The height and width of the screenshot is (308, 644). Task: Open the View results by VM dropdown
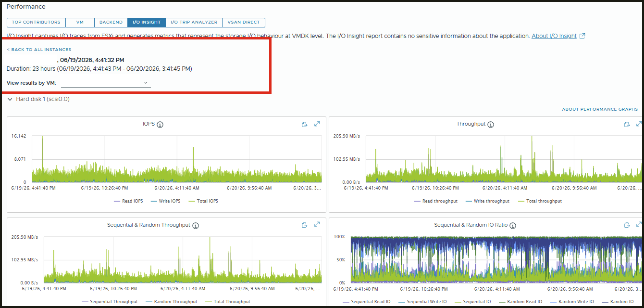pyautogui.click(x=106, y=83)
